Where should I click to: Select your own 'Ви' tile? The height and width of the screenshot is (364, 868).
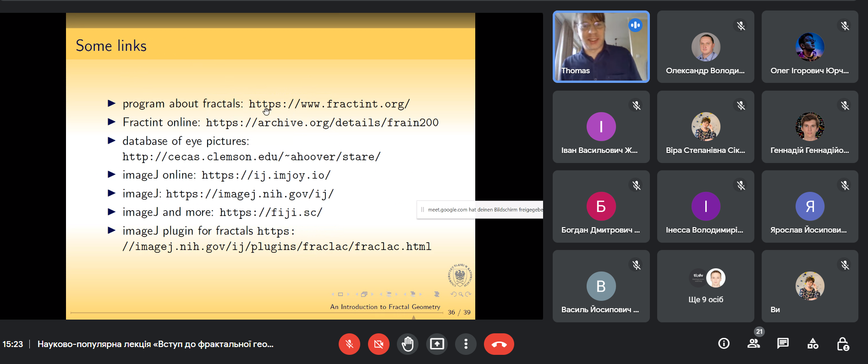pos(810,286)
